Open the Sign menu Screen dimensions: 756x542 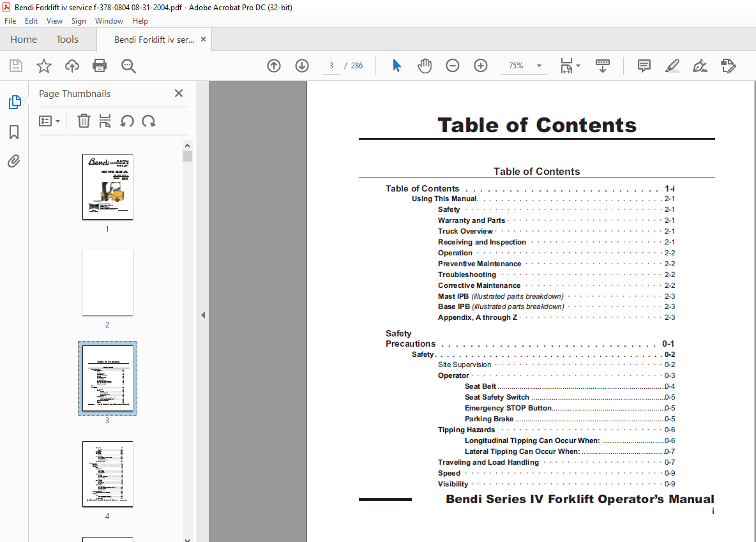(x=79, y=20)
